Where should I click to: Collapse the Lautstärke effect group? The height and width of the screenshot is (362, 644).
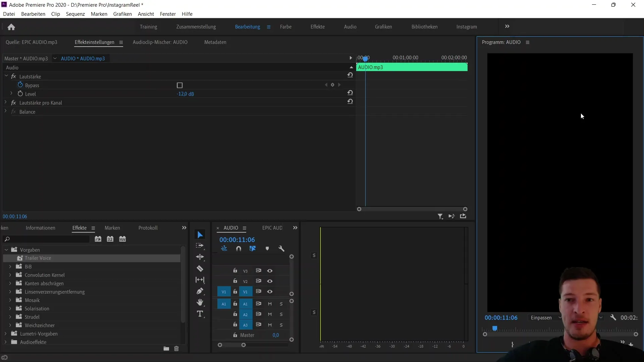[6, 76]
